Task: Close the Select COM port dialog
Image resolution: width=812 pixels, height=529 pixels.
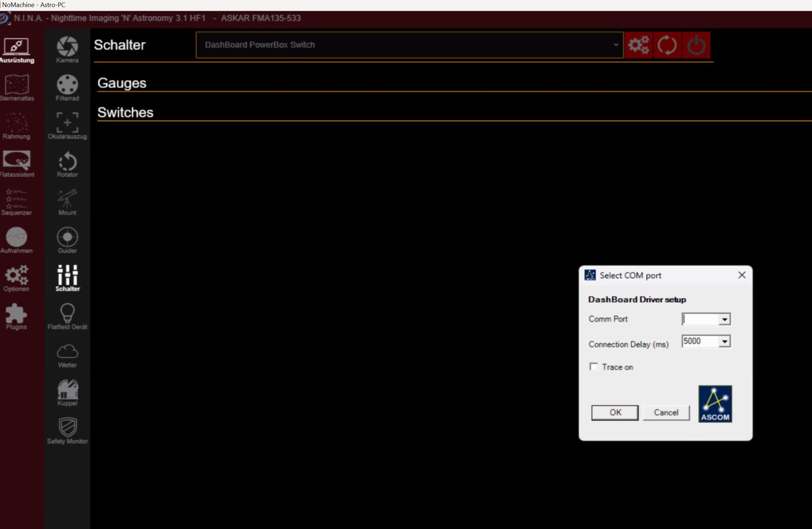Action: 742,275
